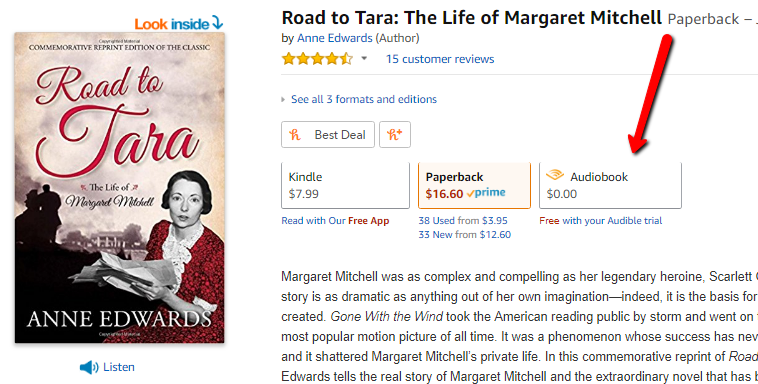This screenshot has height=384, width=758.
Task: Open 38 Used from $3.95 link
Action: point(463,221)
